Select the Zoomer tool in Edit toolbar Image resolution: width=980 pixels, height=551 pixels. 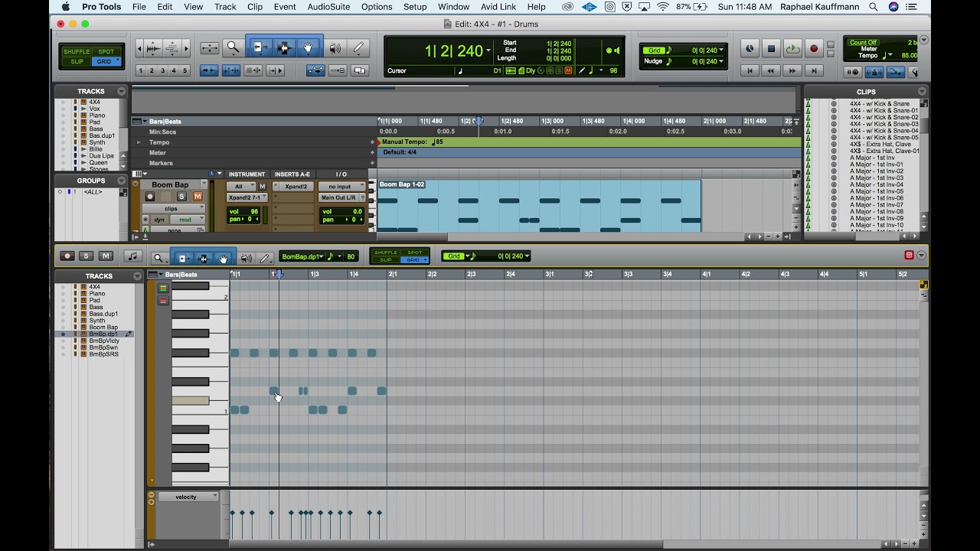[x=234, y=48]
